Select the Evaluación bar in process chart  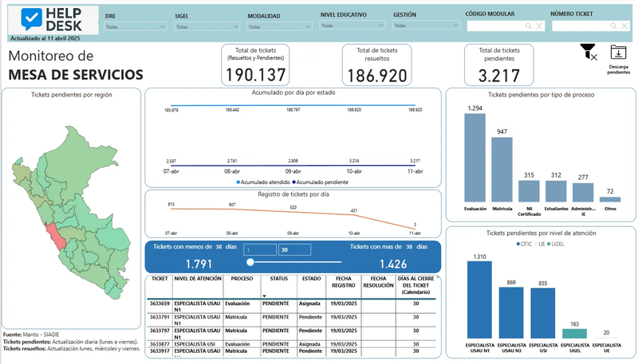click(475, 157)
